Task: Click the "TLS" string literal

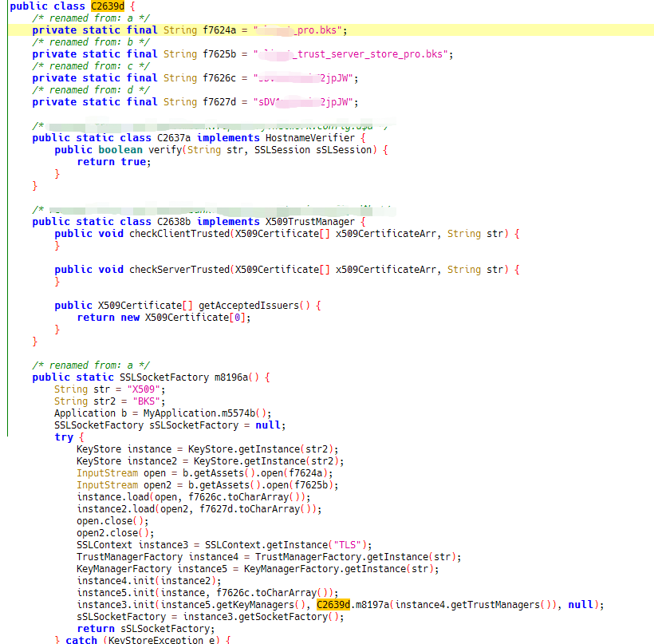Action: 347,545
